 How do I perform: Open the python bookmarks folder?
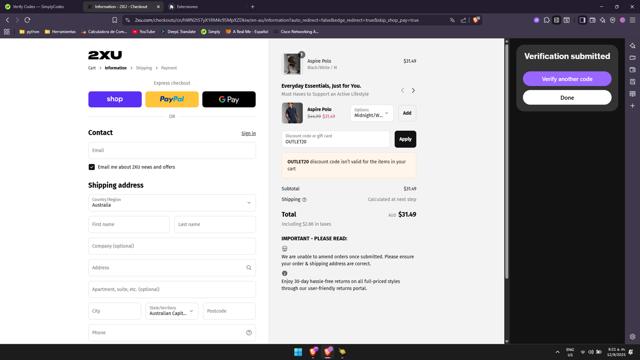coord(29,31)
